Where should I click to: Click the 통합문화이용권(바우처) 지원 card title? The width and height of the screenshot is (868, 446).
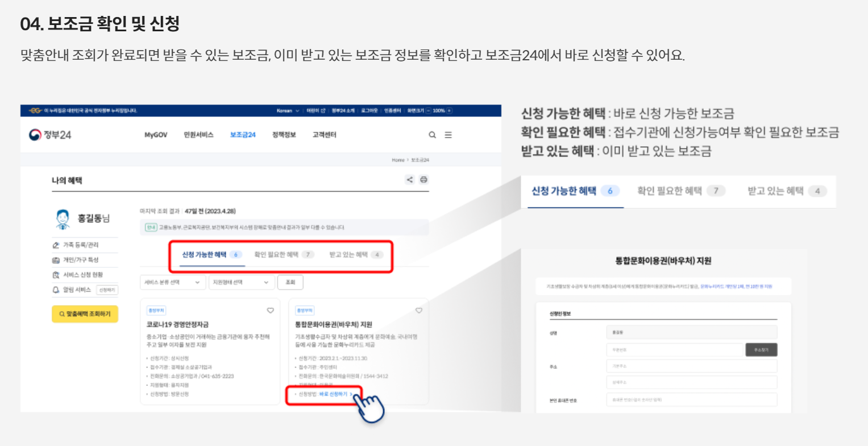334,325
